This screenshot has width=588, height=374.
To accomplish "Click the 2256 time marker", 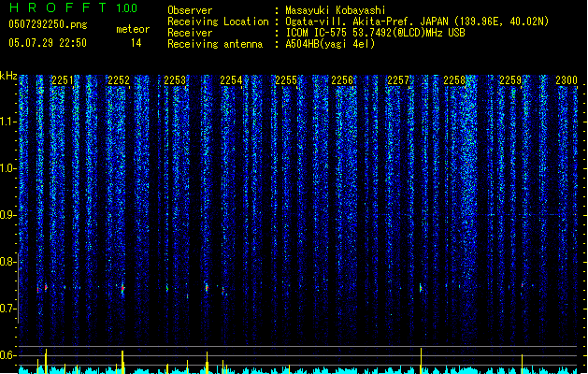I will pos(342,80).
